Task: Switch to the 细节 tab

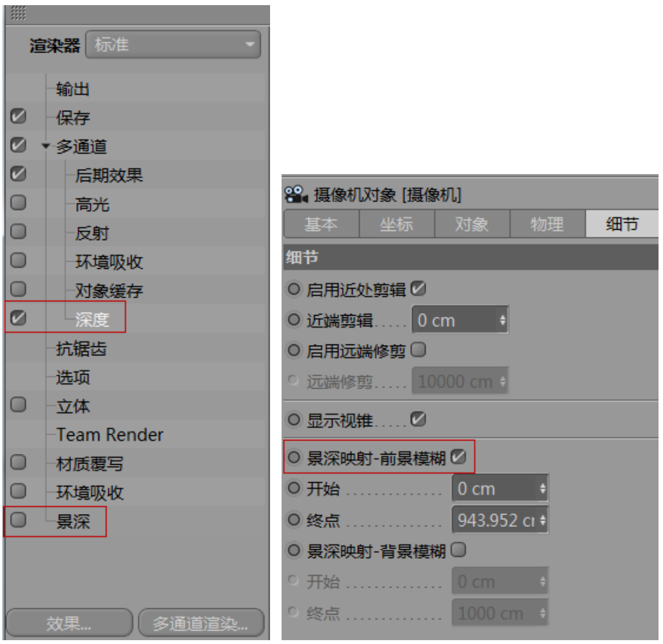Action: point(622,223)
